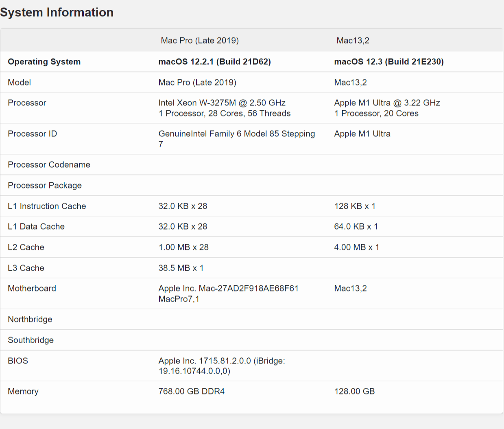Select Apple M1 Ultra @ 3.22 GHz text

[x=387, y=103]
